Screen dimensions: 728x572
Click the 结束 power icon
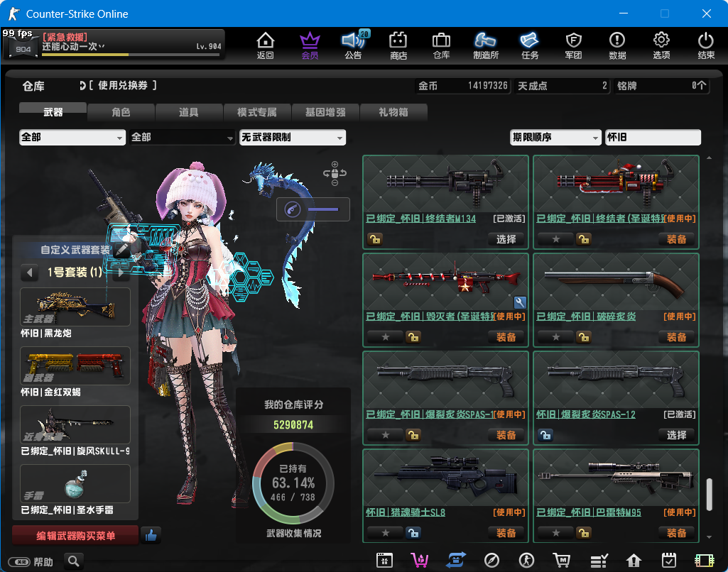tap(706, 45)
